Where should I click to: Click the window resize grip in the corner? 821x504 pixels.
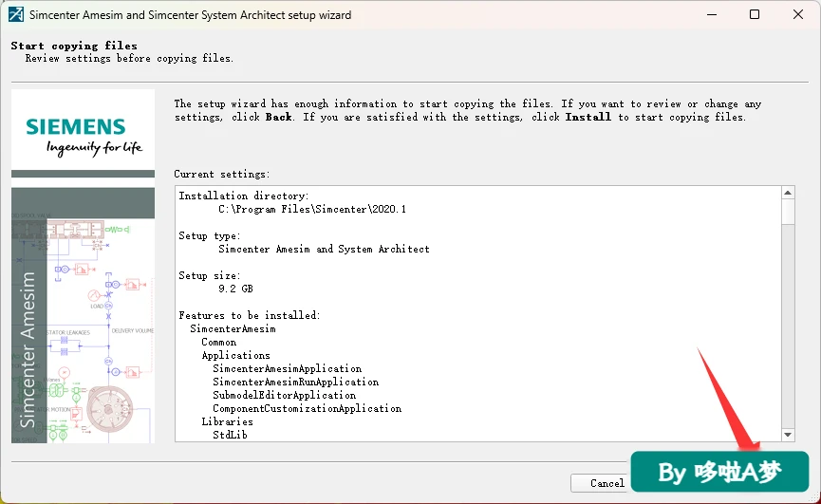click(x=814, y=497)
